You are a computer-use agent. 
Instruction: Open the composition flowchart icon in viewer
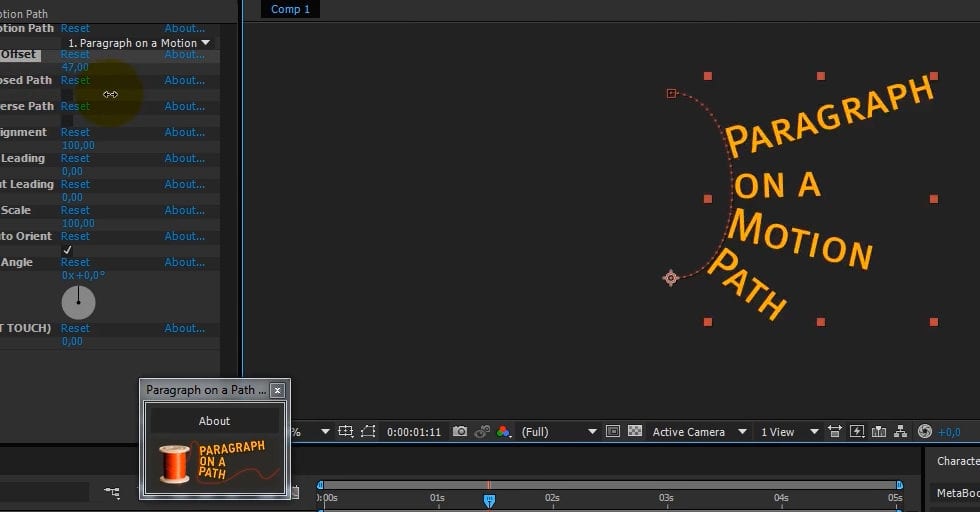900,432
